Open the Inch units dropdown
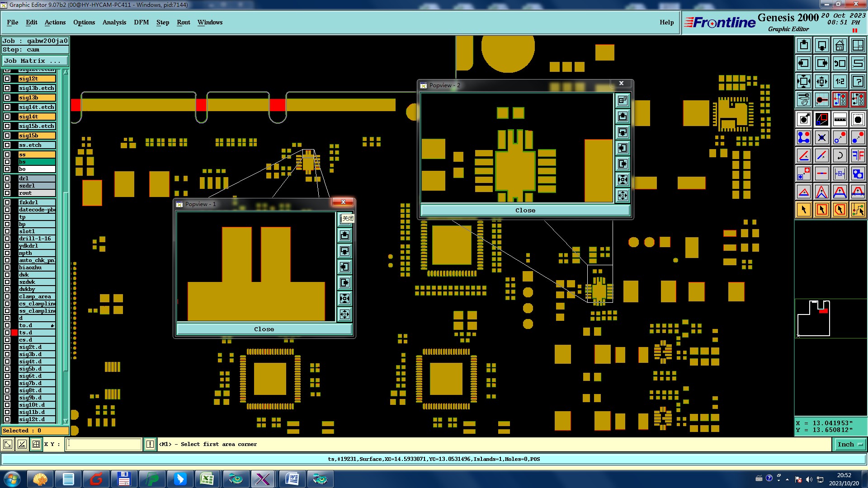This screenshot has height=488, width=868. tap(850, 445)
